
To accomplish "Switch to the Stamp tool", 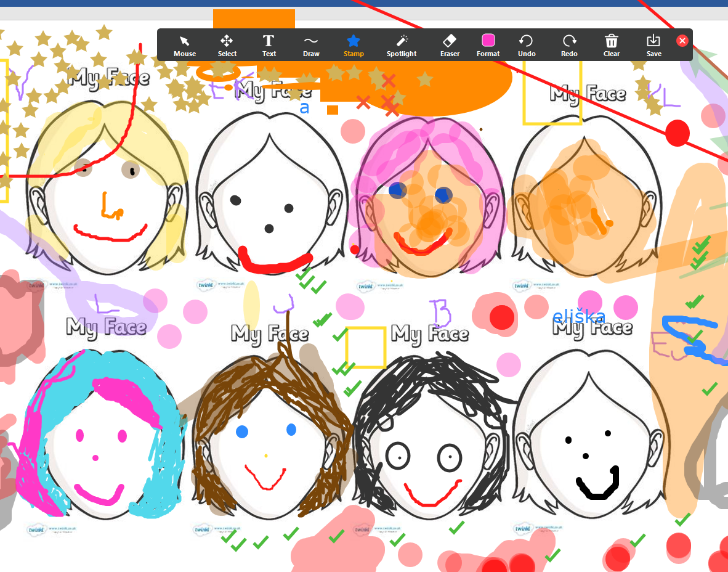I will 354,46.
